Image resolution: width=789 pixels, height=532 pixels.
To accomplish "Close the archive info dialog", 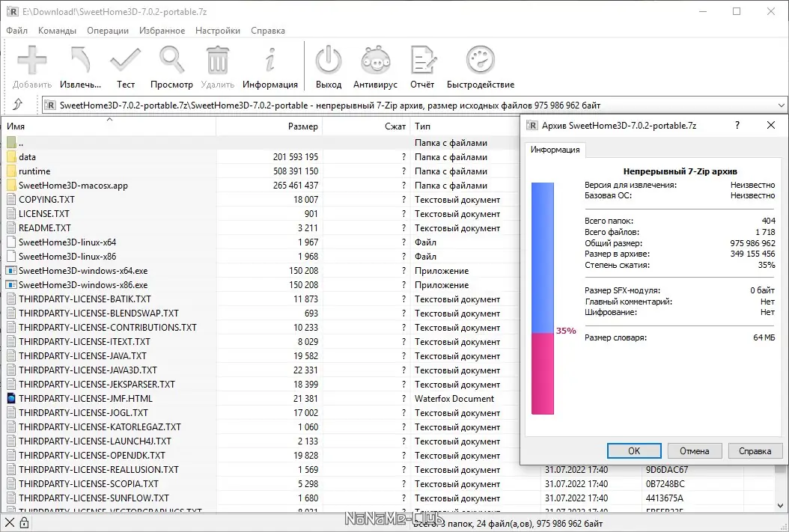I will click(x=771, y=125).
